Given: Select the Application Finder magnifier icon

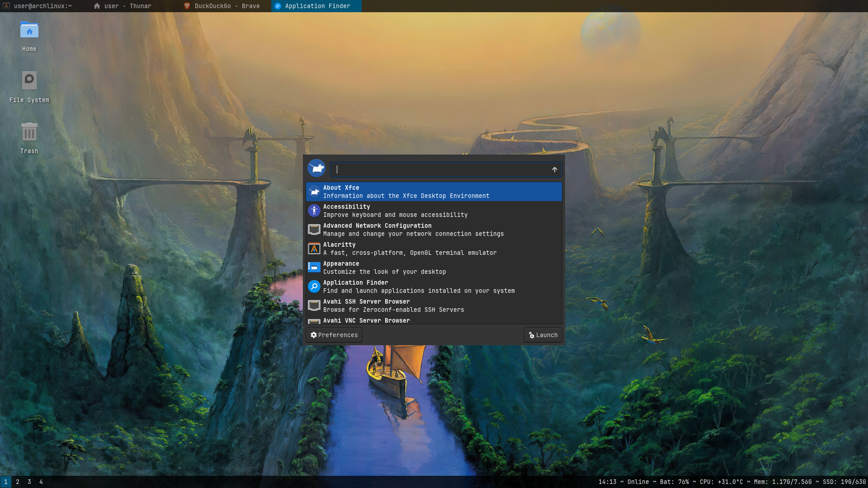Looking at the screenshot, I should tap(314, 286).
